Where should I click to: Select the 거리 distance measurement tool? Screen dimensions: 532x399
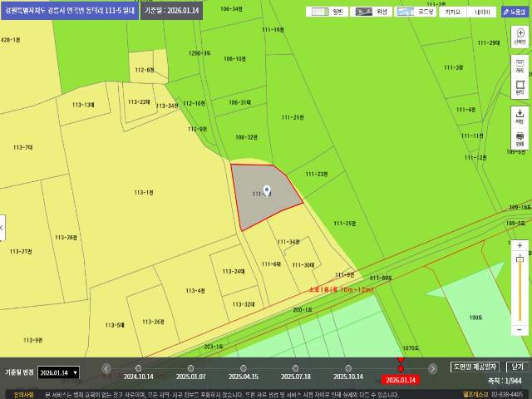coord(520,66)
